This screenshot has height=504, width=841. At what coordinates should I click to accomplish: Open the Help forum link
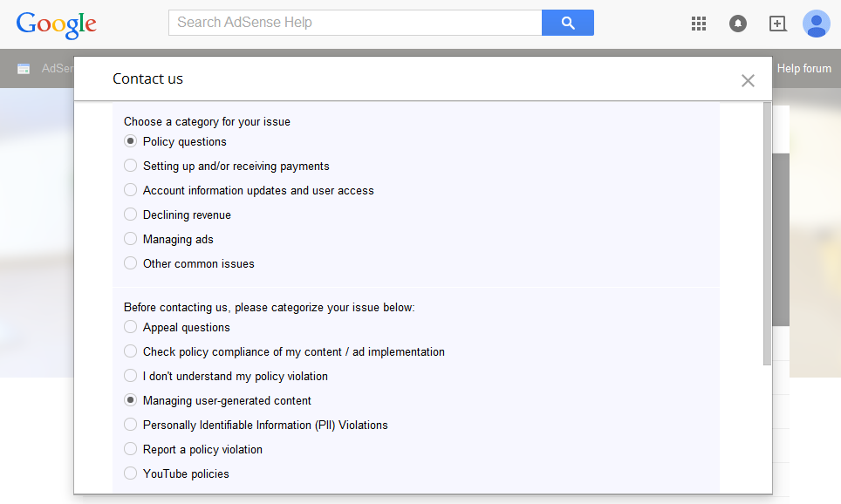[x=803, y=69]
